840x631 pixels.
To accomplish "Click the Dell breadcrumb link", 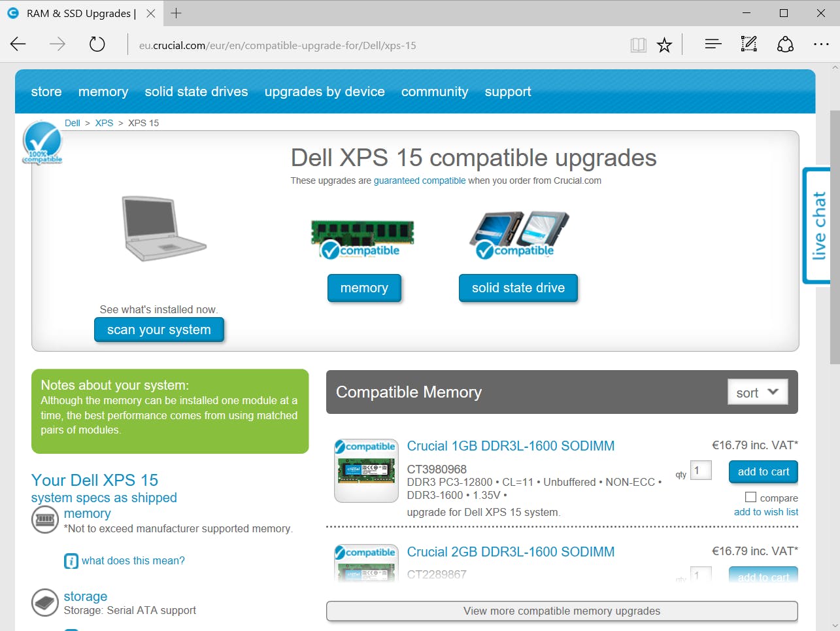I will click(x=73, y=123).
